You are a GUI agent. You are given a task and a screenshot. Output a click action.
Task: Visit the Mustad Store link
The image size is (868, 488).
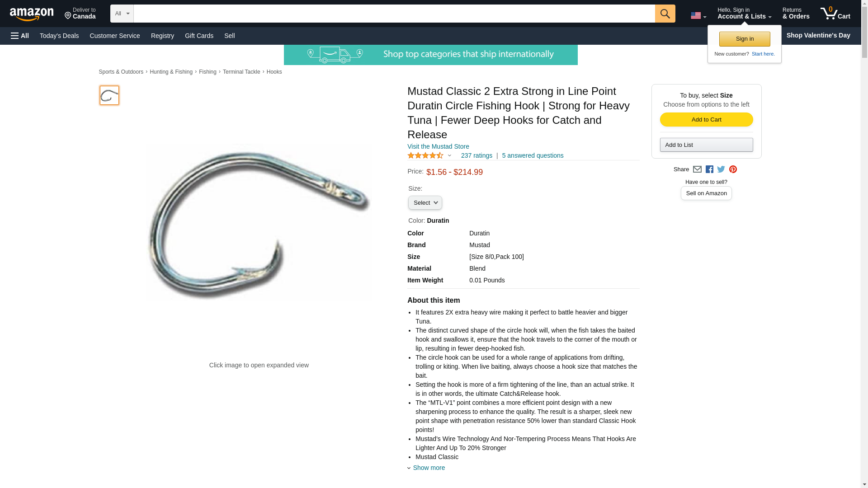438,146
